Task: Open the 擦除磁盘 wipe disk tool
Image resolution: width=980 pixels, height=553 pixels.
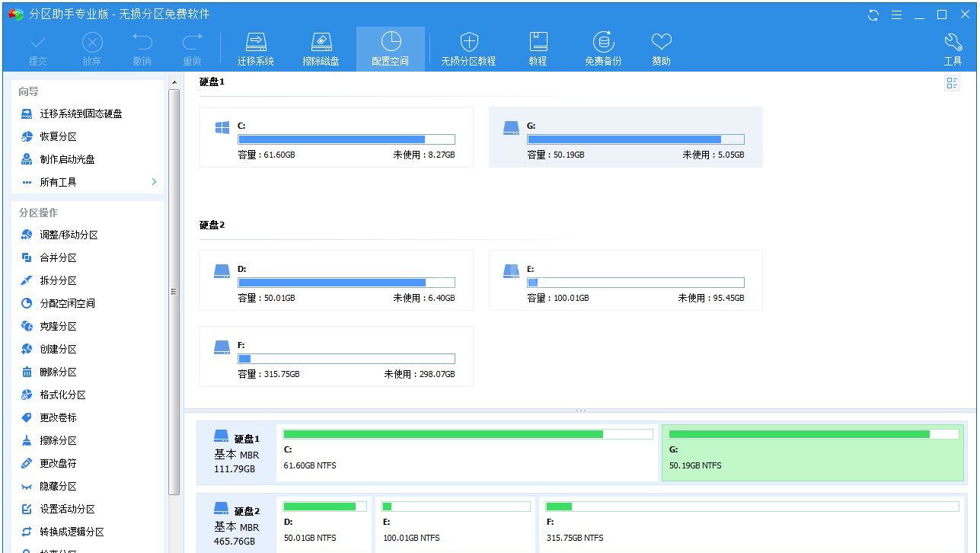Action: (x=321, y=50)
